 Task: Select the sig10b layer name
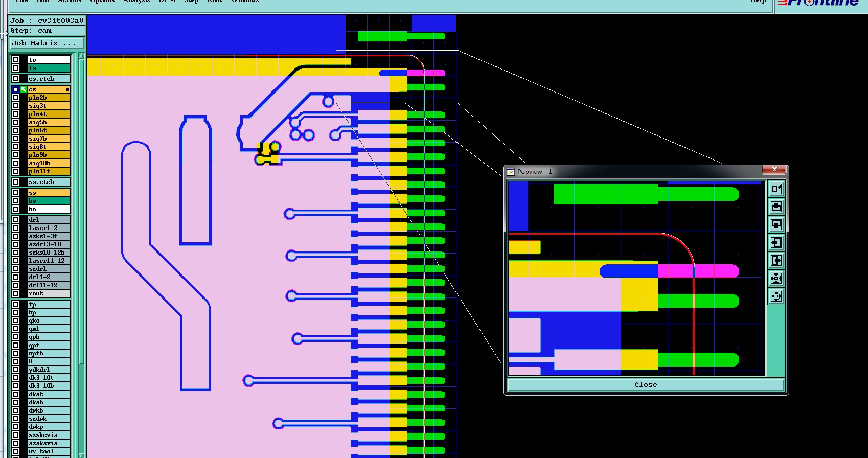point(49,163)
